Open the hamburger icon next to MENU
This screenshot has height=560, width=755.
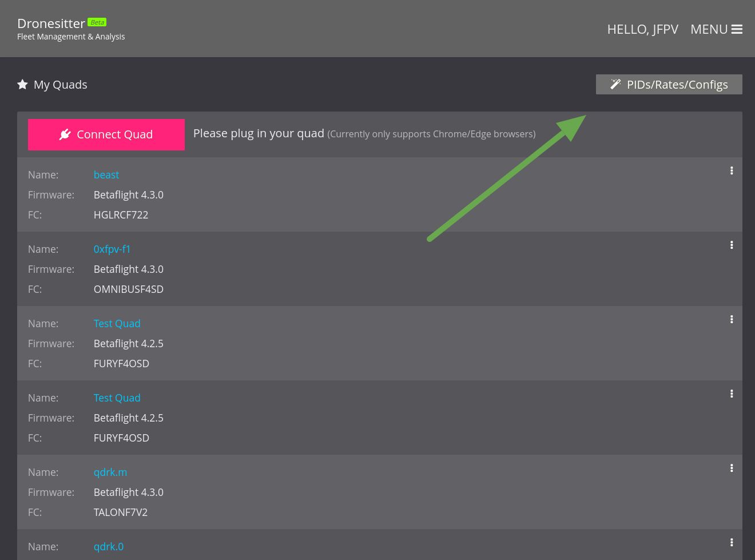(736, 29)
